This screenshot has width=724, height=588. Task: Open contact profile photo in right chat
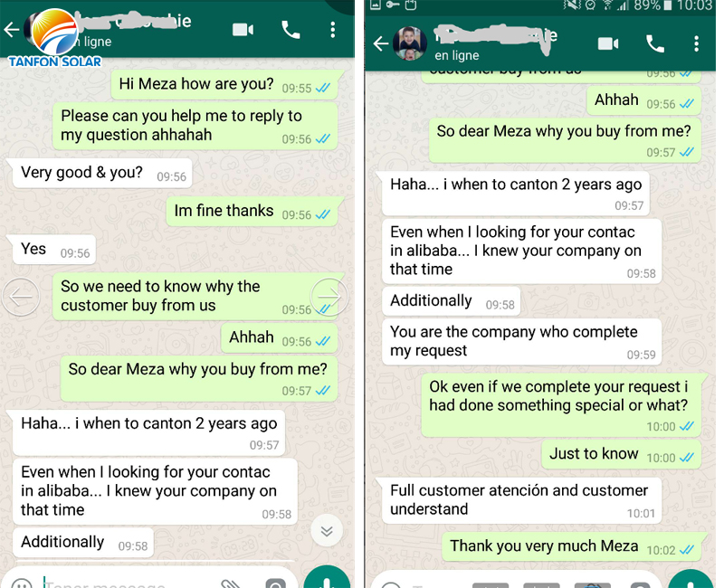(x=410, y=43)
